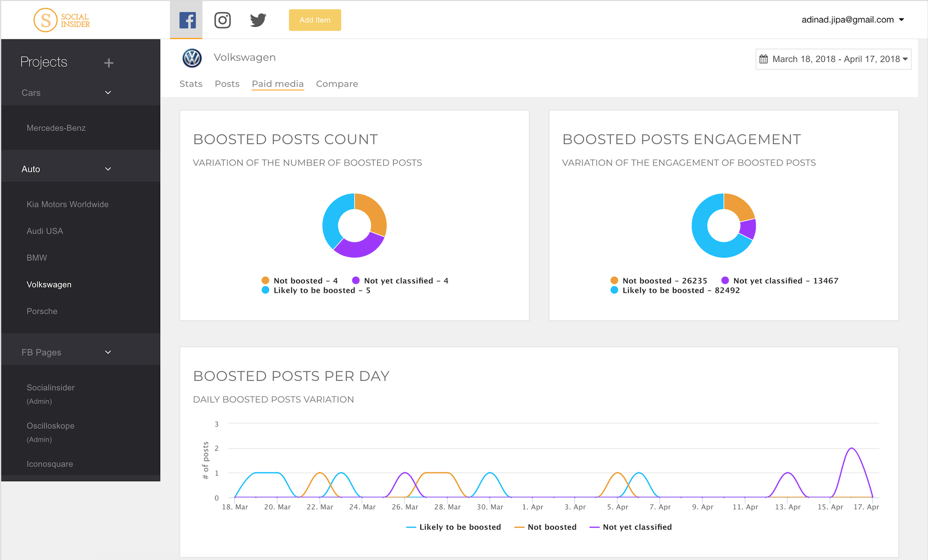
Task: Click blue slice of posts count donut
Action: (x=332, y=218)
